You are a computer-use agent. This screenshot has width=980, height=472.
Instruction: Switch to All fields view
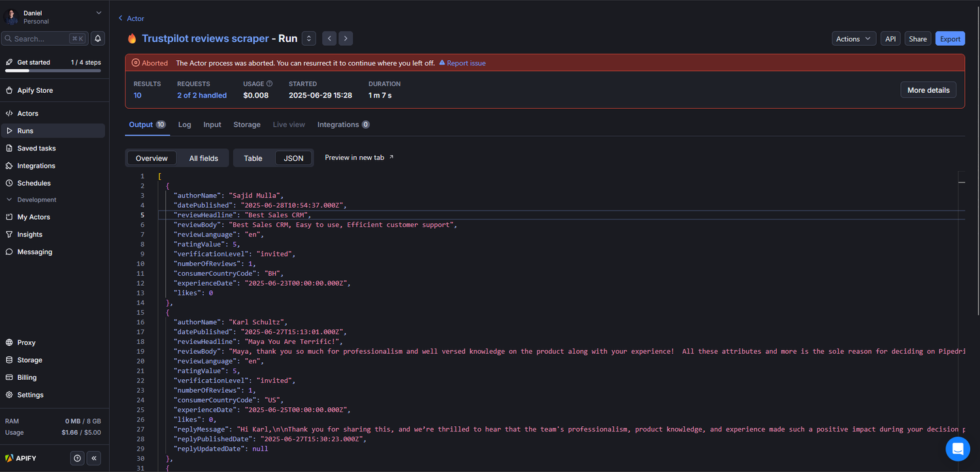[203, 158]
